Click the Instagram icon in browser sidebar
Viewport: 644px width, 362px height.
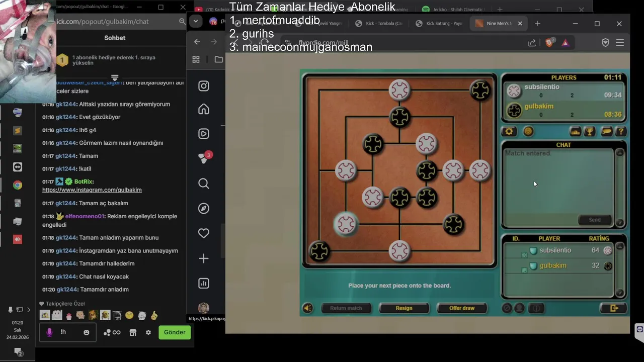204,86
